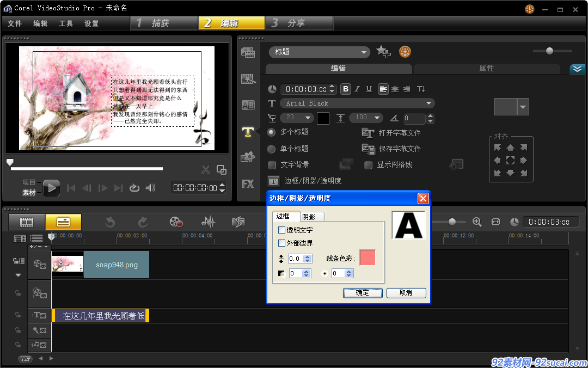Open the 设置 menu
This screenshot has width=588, height=368.
tap(91, 23)
